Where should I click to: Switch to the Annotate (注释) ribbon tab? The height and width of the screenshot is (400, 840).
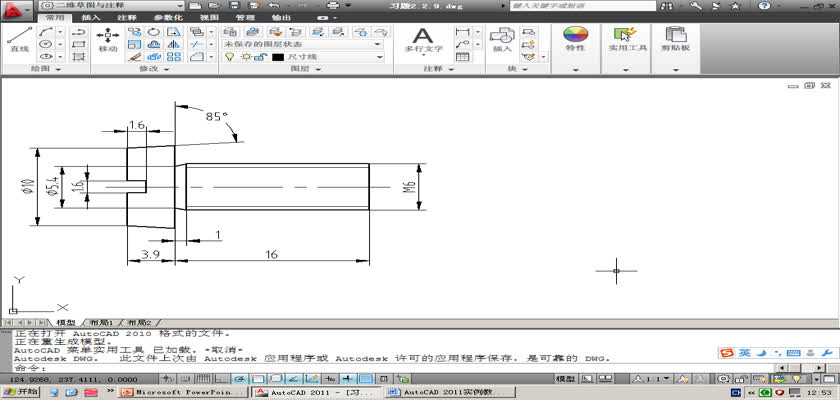point(127,17)
